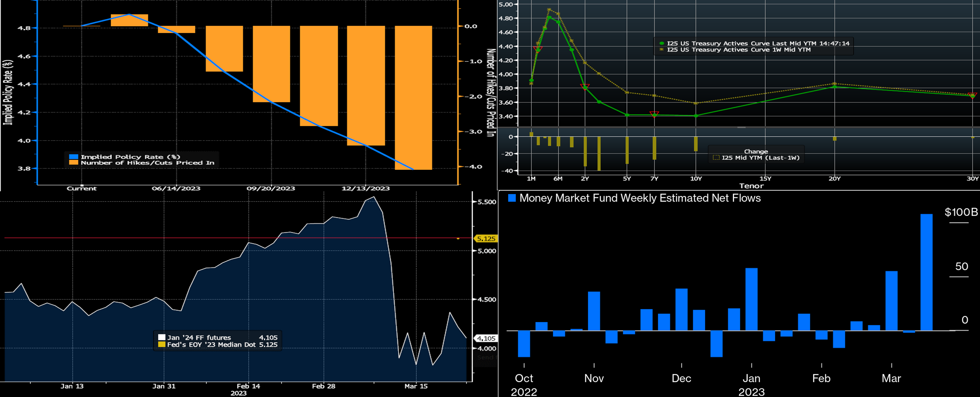Grab the divider handle between yield and change panes

[x=741, y=127]
